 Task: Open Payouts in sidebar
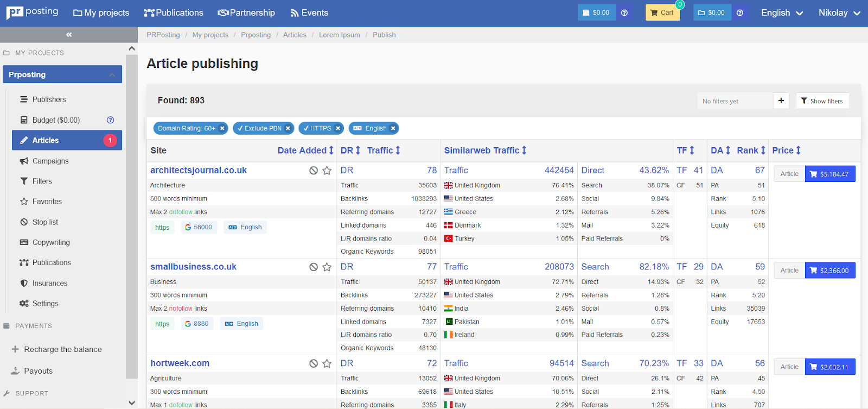point(38,371)
